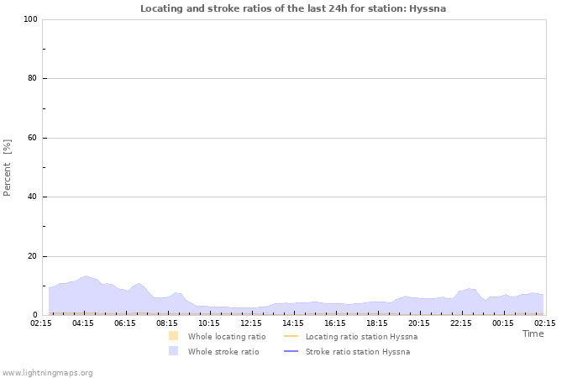Click the 'Time' x-axis label

533,333
